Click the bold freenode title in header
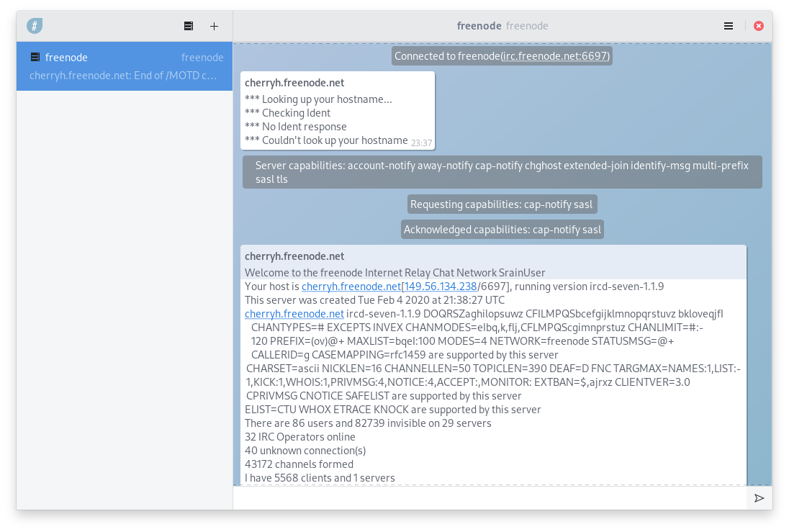This screenshot has width=789, height=532. click(x=479, y=26)
